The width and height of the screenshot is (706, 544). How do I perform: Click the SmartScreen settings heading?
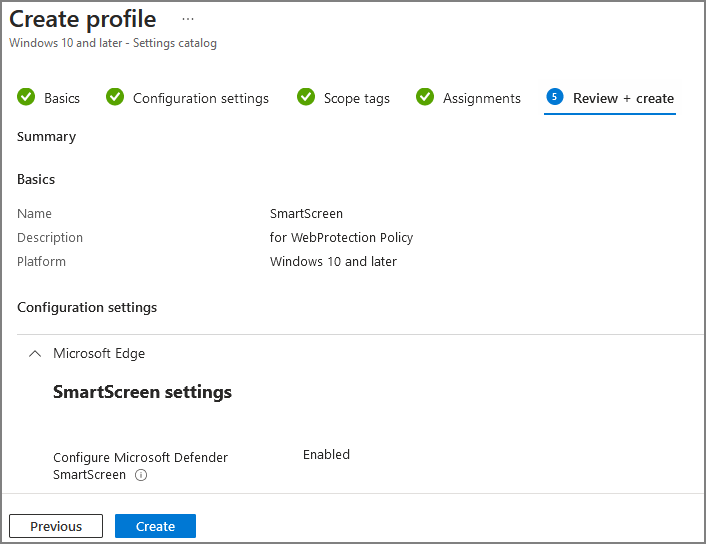point(142,392)
